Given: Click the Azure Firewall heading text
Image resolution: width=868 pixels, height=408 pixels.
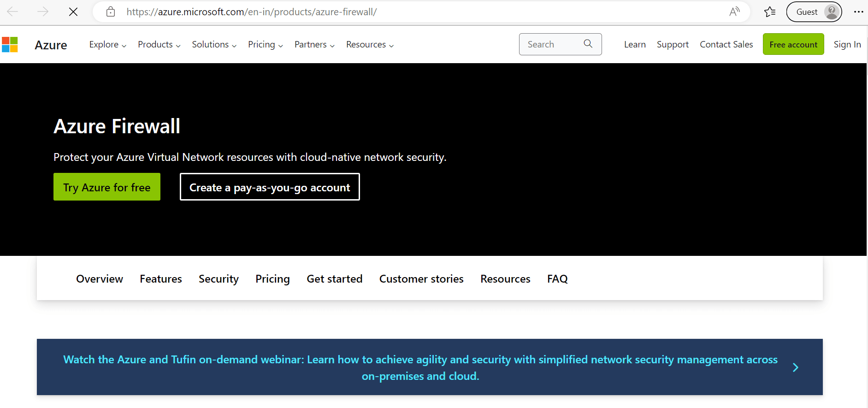Looking at the screenshot, I should click(117, 126).
